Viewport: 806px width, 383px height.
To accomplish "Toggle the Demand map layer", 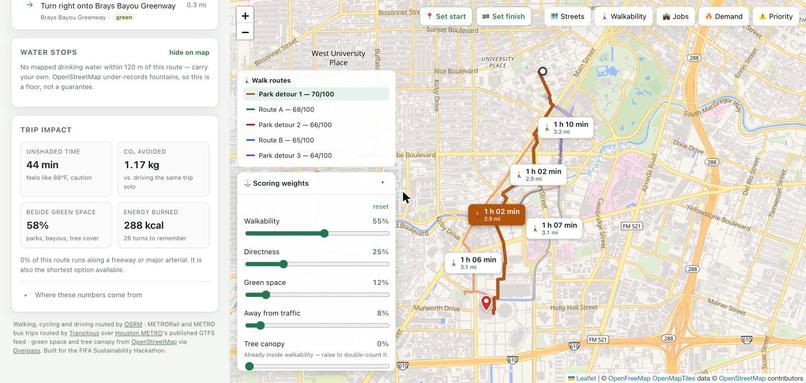I will (x=724, y=16).
